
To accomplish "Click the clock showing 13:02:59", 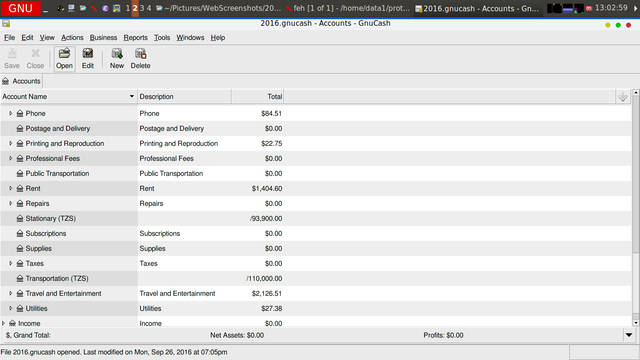I will click(611, 8).
